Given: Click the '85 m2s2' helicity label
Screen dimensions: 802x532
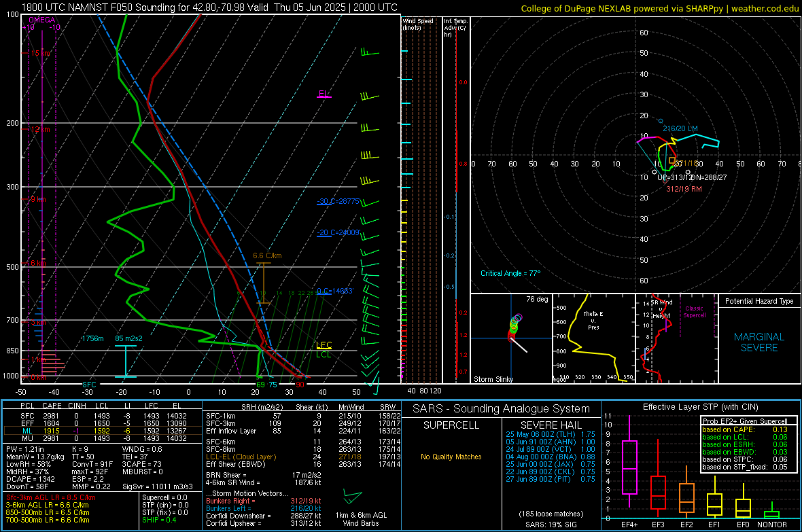Looking at the screenshot, I should click(x=129, y=338).
